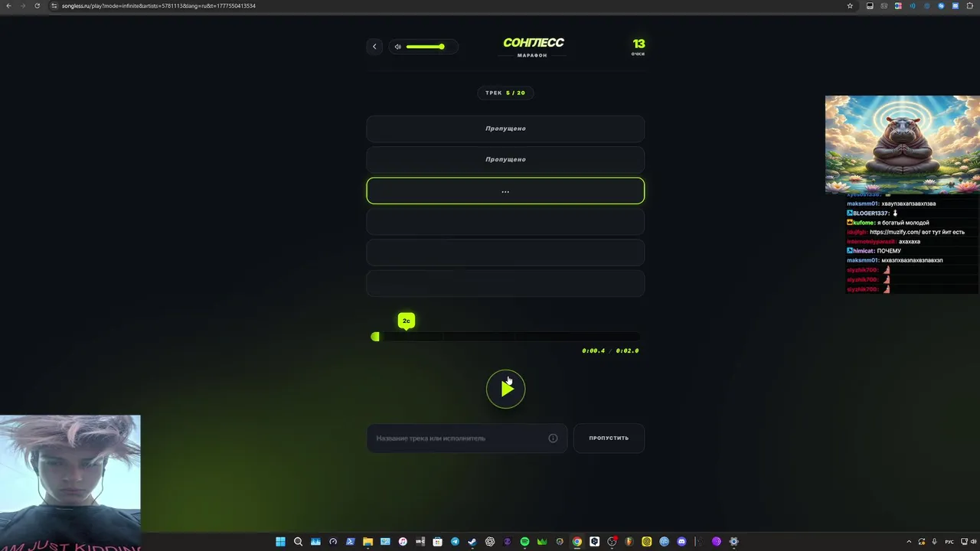Skip the track with the Пропустить button
The image size is (980, 551).
tap(609, 439)
